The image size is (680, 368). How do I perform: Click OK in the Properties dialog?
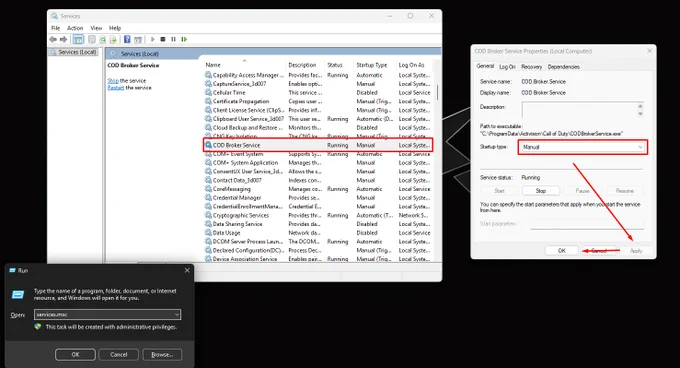[562, 251]
